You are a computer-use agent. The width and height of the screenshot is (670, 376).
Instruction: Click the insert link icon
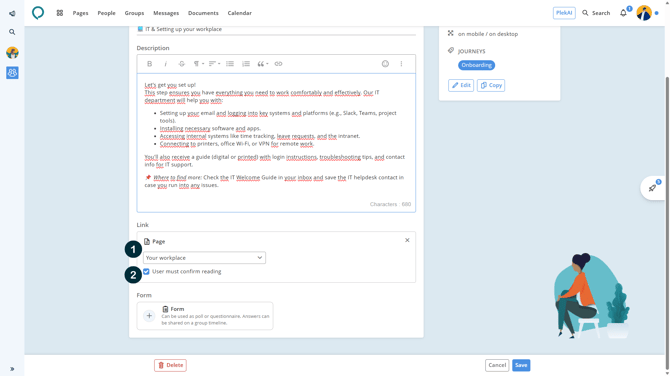click(x=278, y=64)
